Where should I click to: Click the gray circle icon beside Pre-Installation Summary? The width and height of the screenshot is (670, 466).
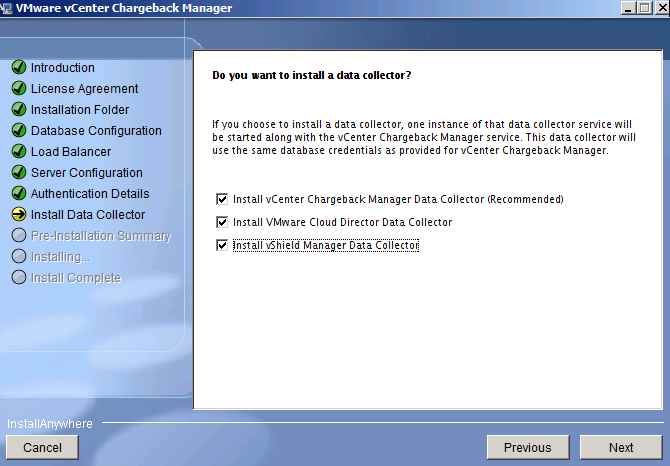(x=19, y=235)
